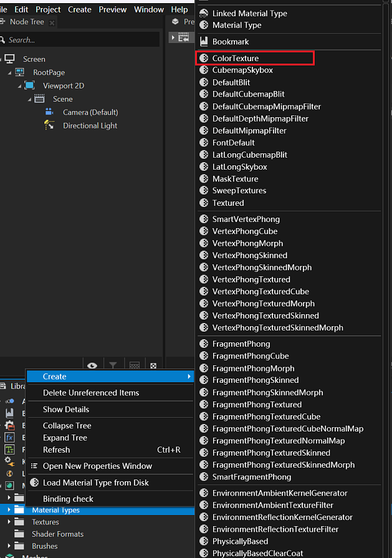The width and height of the screenshot is (392, 558).
Task: Choose Load Material Type from Disk
Action: [x=96, y=483]
